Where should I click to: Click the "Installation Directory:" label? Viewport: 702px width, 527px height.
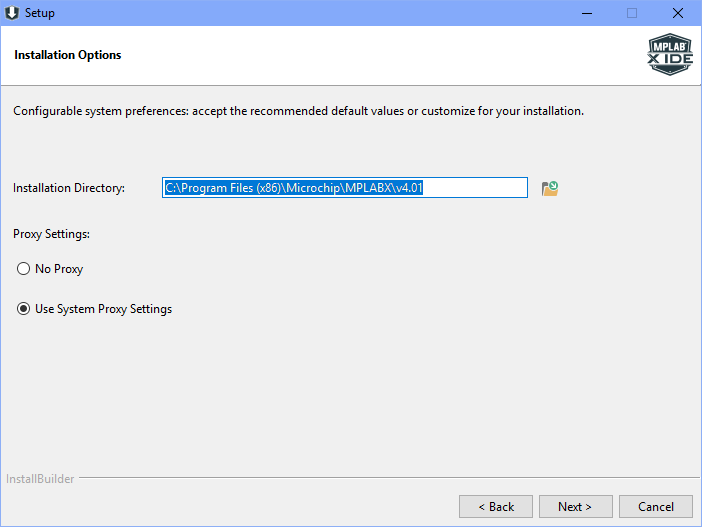tap(69, 188)
